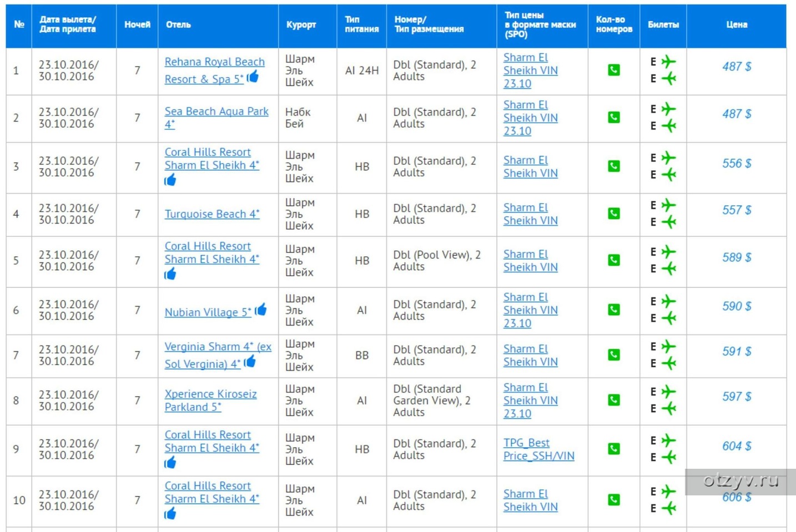Image resolution: width=796 pixels, height=532 pixels.
Task: Click the 604 $ price
Action: coord(737,446)
